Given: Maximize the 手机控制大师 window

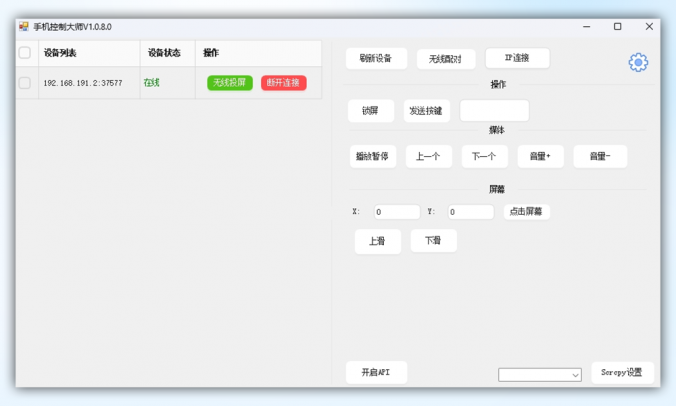Looking at the screenshot, I should click(618, 27).
